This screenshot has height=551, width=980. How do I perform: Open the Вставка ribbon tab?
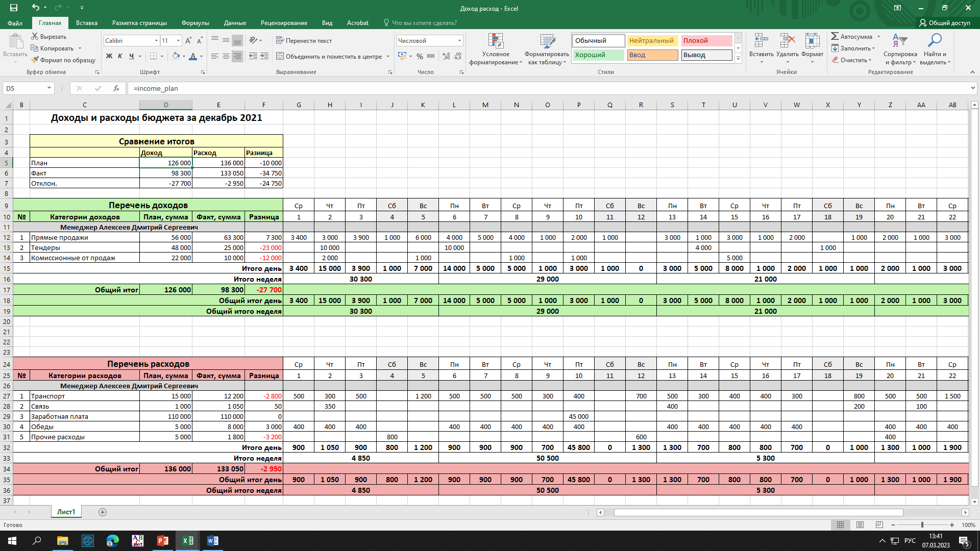click(87, 23)
